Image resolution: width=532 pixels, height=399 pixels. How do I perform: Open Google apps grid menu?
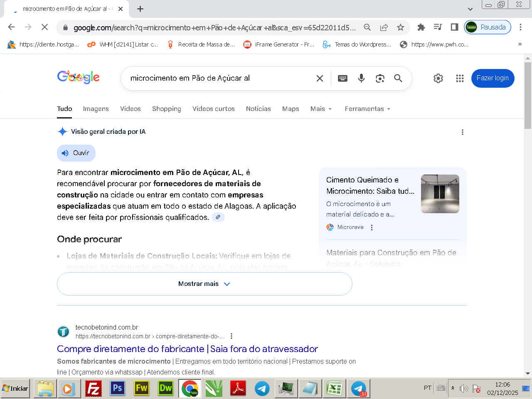(x=459, y=78)
